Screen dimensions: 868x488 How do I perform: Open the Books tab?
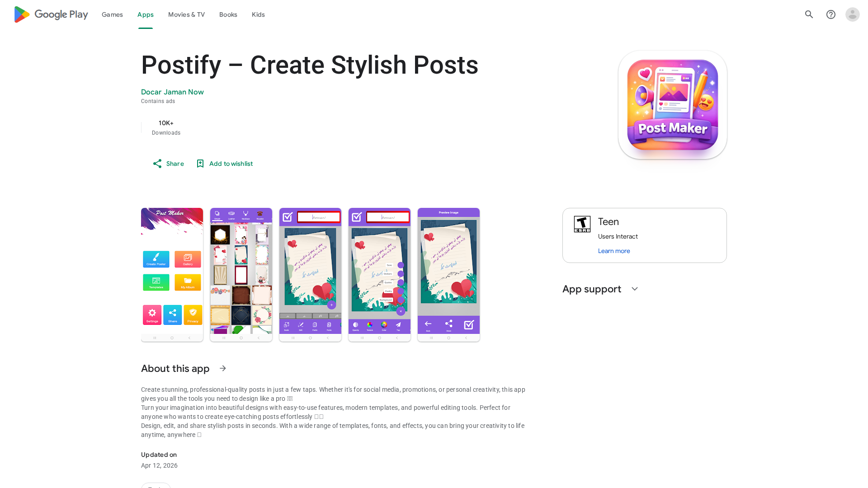(228, 14)
